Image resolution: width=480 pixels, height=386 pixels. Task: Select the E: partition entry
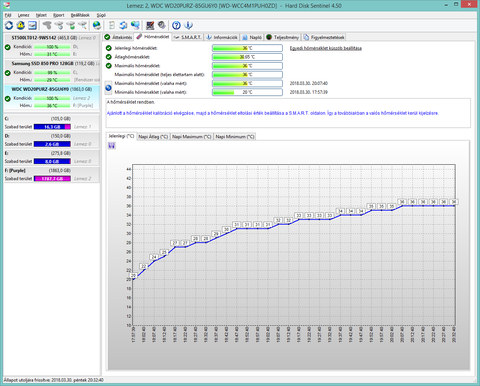click(x=52, y=157)
